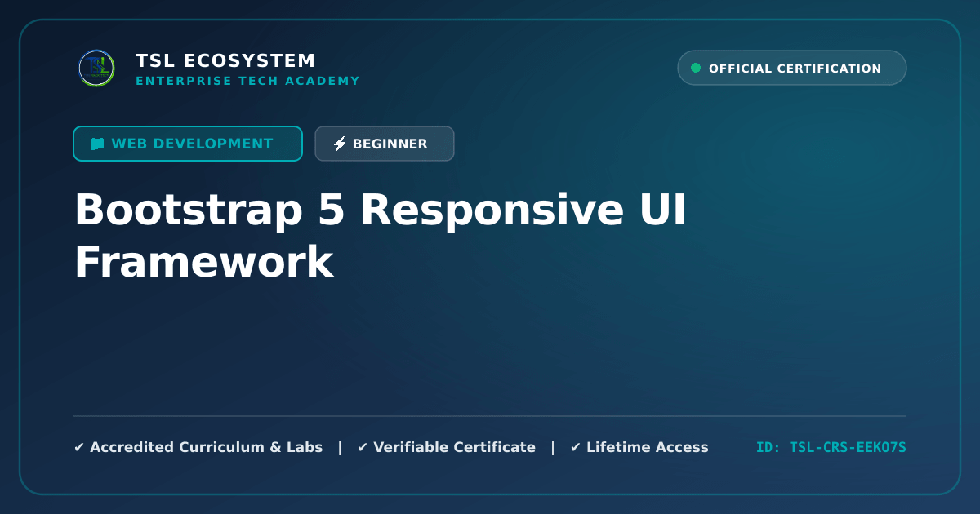Click the Bootstrap 5 Responsive UI Framework title
Viewport: 980px width, 514px height.
coord(381,237)
